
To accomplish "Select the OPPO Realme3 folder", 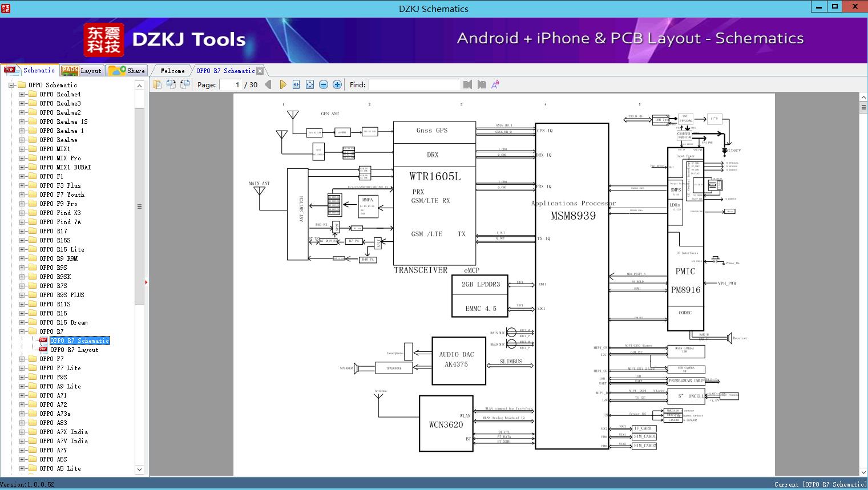I will click(60, 103).
